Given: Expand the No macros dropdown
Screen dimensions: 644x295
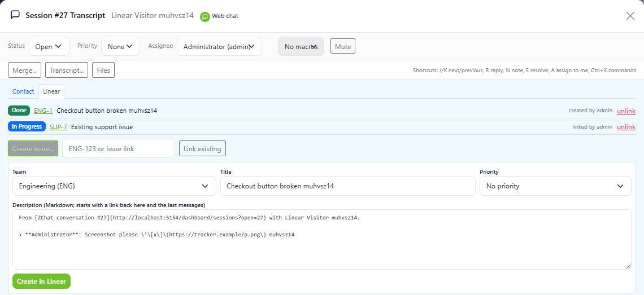Looking at the screenshot, I should tap(301, 46).
